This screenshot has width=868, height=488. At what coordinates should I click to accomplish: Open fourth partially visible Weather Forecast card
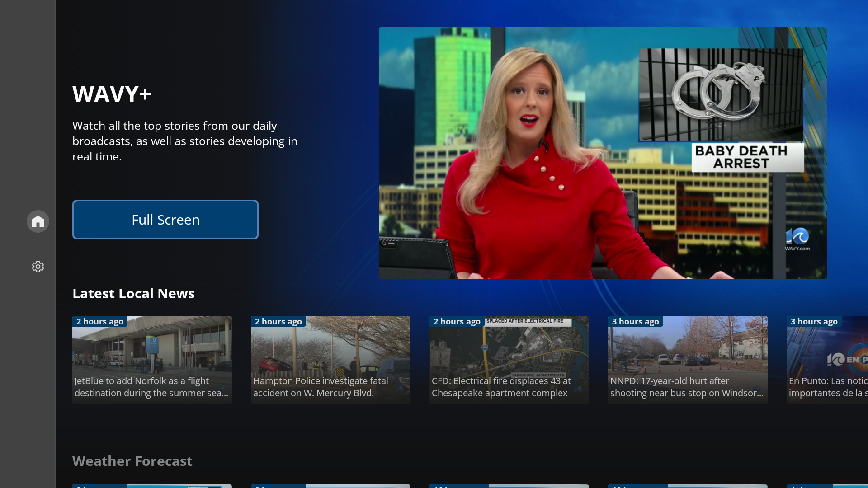[x=688, y=486]
